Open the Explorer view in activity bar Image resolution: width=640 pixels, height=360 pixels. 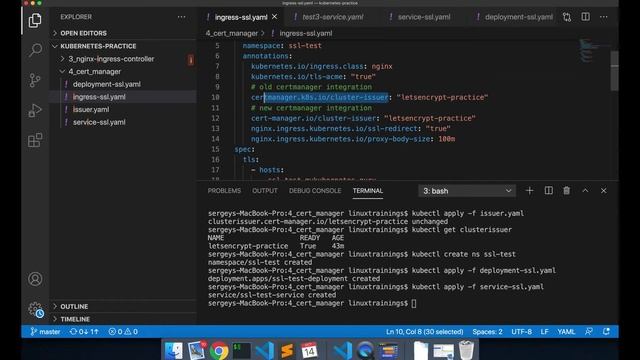pos(35,20)
